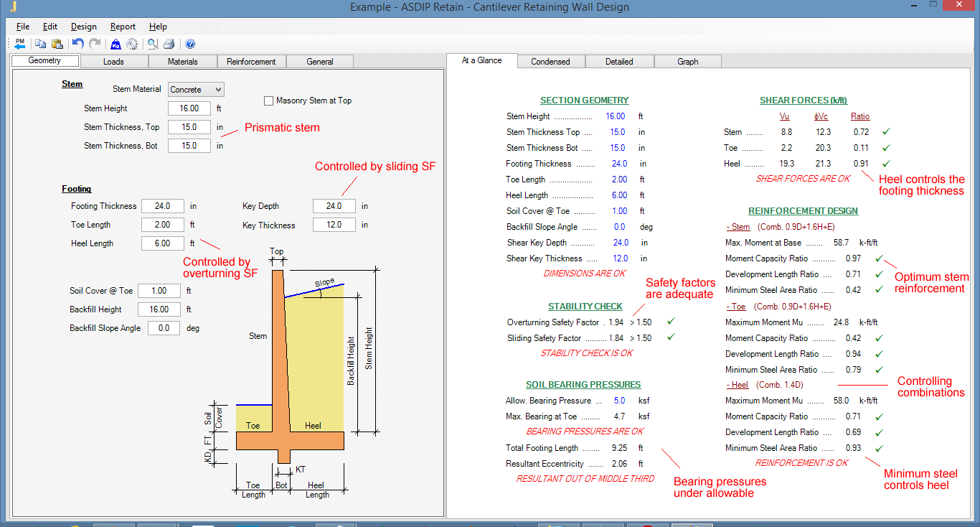980x527 pixels.
Task: Click the Backfill Slope Angle input field
Action: 164,328
